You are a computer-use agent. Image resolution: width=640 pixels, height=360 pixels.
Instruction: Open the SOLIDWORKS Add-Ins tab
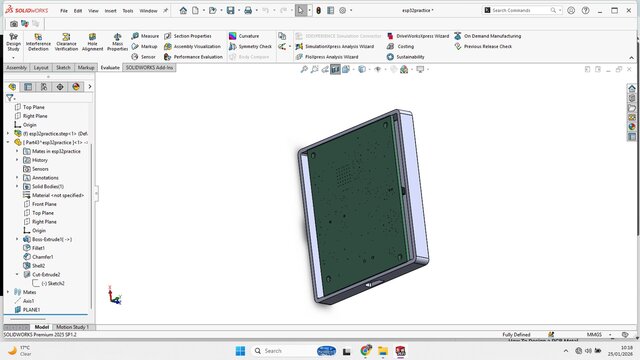point(149,68)
